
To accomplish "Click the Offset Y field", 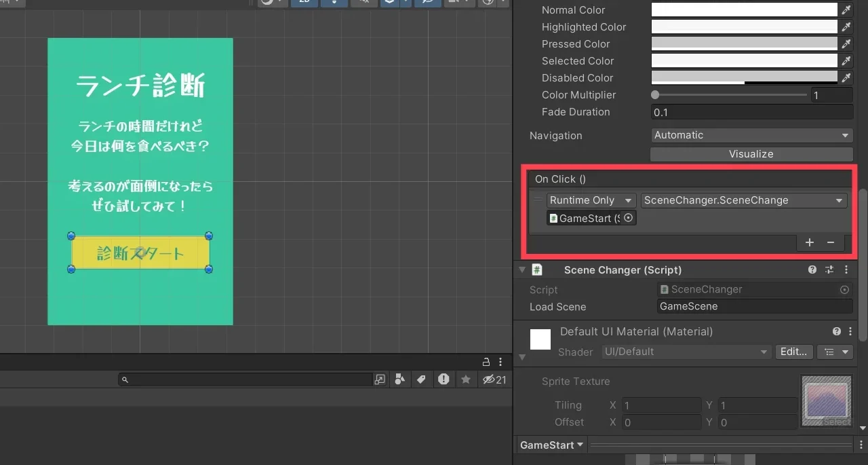I will click(757, 422).
